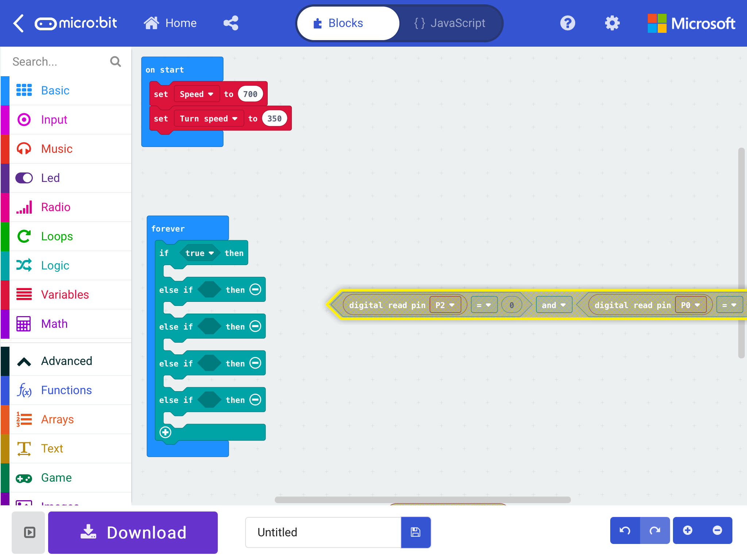This screenshot has width=747, height=560.
Task: Click the share icon in the header
Action: point(231,23)
